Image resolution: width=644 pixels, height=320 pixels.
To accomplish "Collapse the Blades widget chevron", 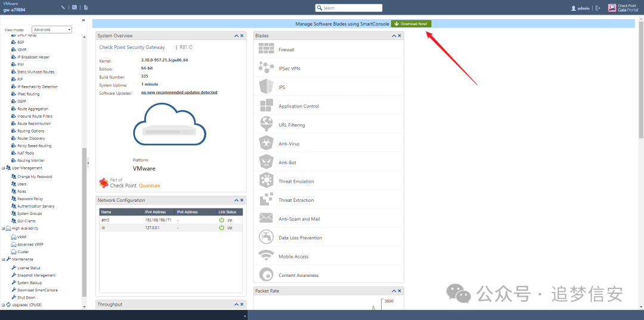I will point(394,36).
